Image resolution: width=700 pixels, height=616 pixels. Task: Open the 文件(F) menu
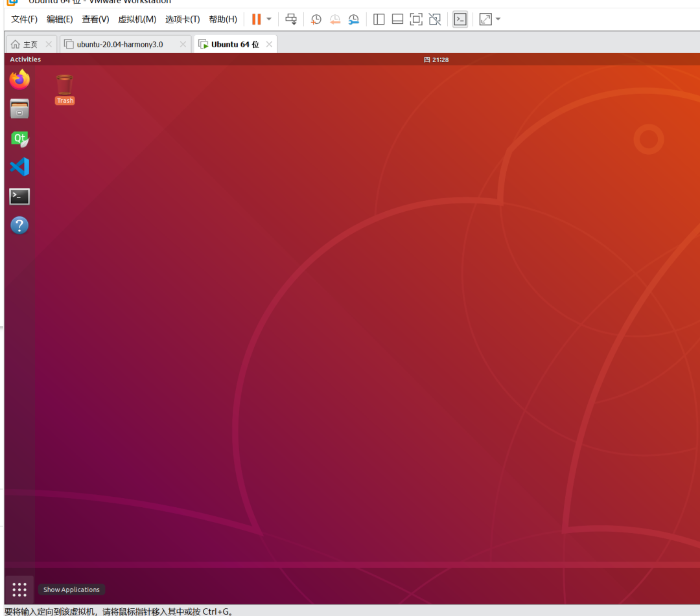click(x=24, y=19)
